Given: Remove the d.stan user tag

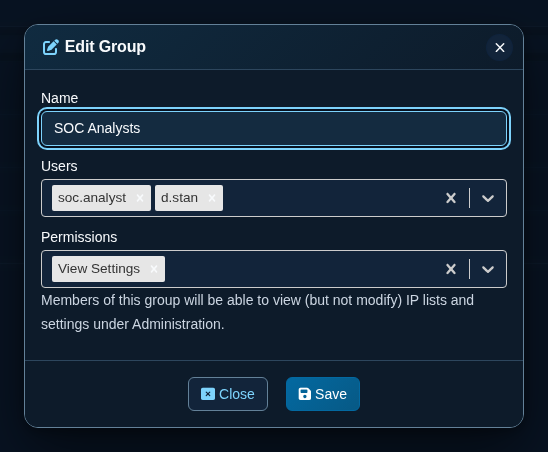Looking at the screenshot, I should 212,198.
